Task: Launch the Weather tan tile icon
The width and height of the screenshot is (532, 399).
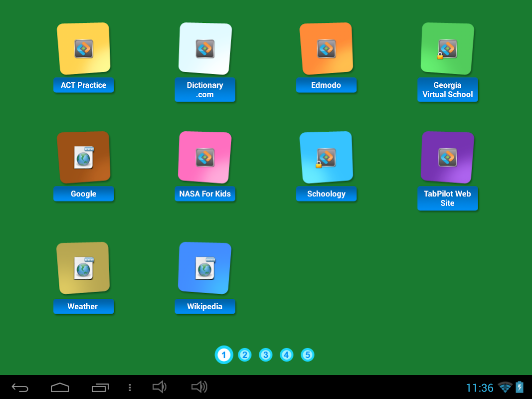Action: pyautogui.click(x=83, y=268)
